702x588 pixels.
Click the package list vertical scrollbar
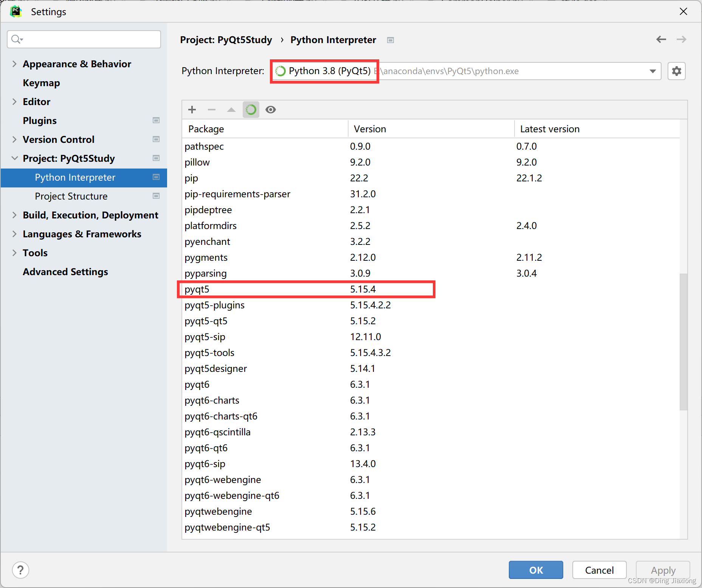(683, 342)
